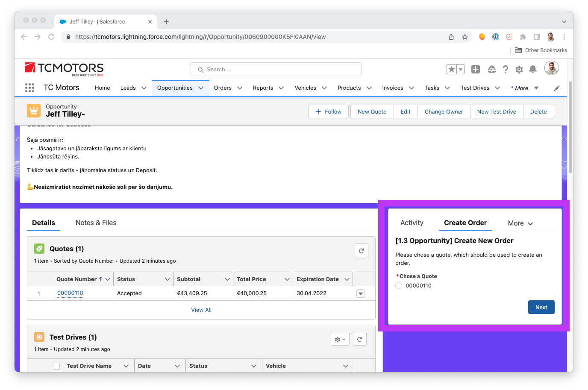This screenshot has width=588, height=390.
Task: Reload the page in the browser
Action: click(x=51, y=37)
